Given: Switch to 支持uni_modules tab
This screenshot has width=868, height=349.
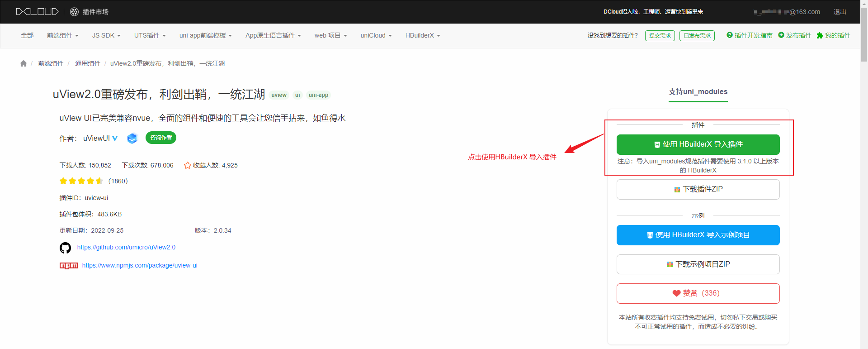Looking at the screenshot, I should pyautogui.click(x=698, y=92).
